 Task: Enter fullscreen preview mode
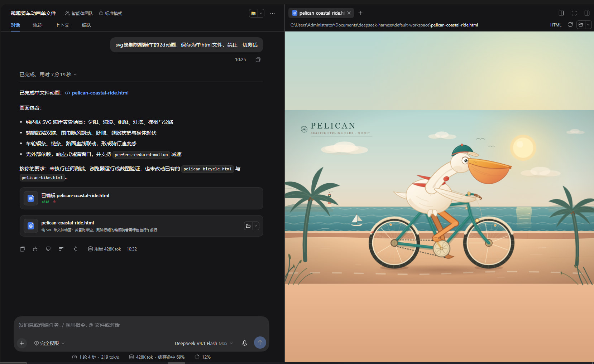pyautogui.click(x=574, y=13)
